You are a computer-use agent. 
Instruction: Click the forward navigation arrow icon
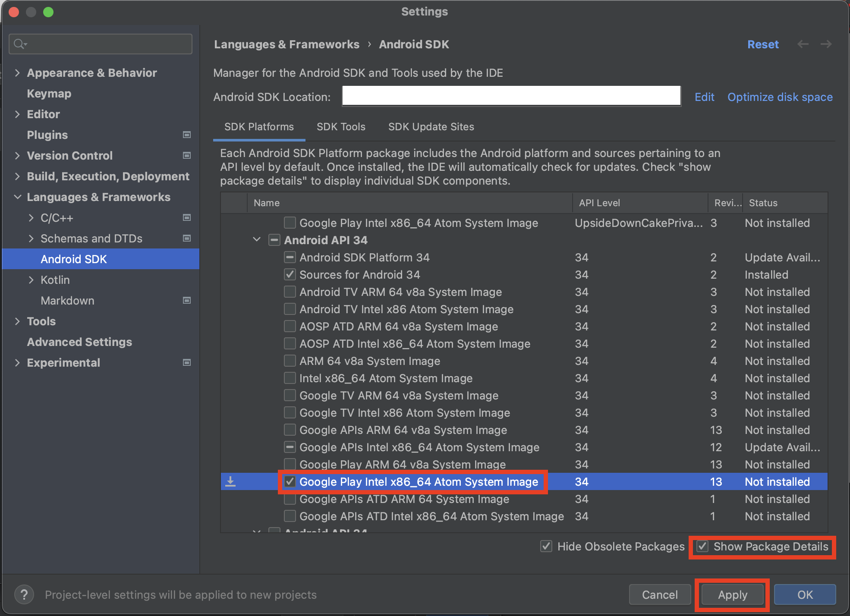coord(826,44)
